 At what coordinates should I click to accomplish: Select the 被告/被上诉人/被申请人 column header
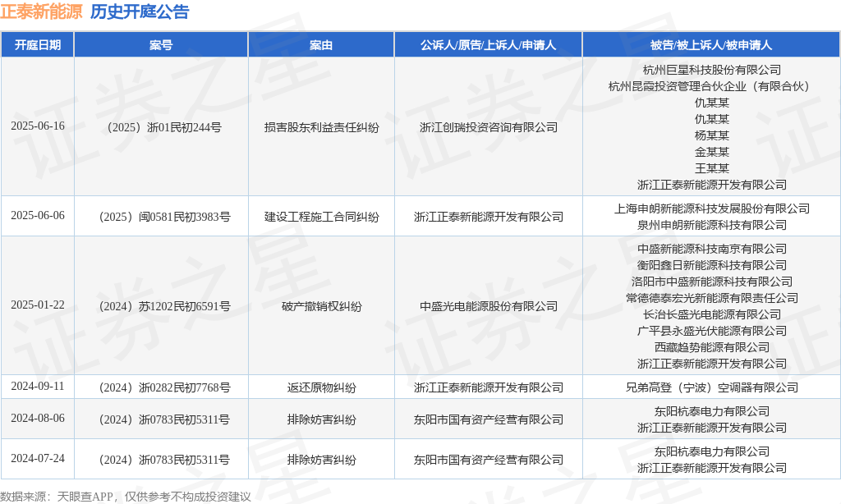pos(711,45)
